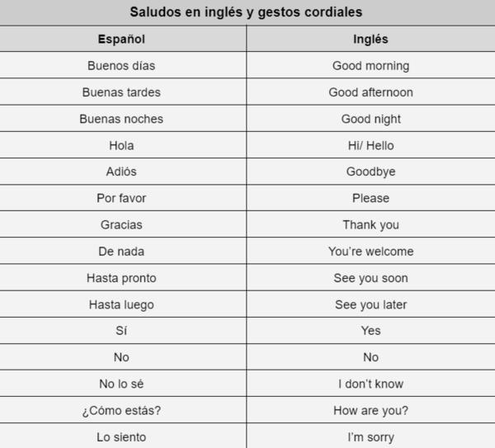Click the 'Yes' cell
495x448 pixels.
(x=370, y=331)
